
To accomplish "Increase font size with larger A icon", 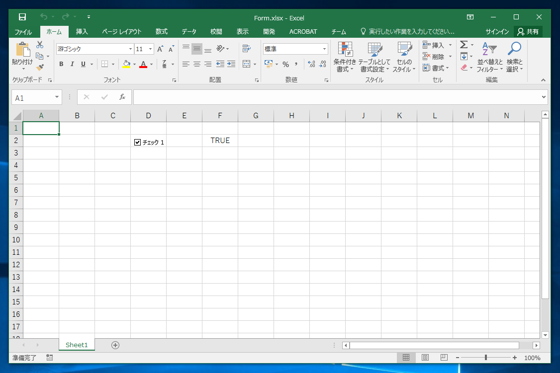I will coord(160,49).
